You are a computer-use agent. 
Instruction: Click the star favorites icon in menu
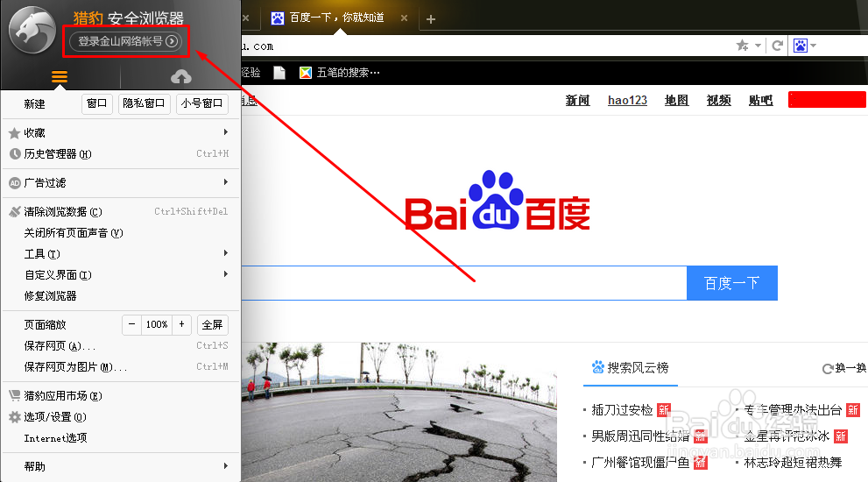coord(14,133)
